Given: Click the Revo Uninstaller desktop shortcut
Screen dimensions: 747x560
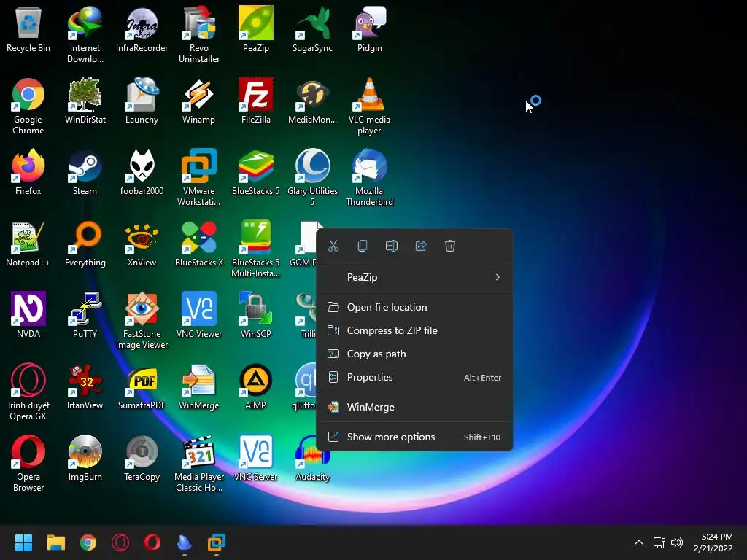Looking at the screenshot, I should pyautogui.click(x=198, y=35).
